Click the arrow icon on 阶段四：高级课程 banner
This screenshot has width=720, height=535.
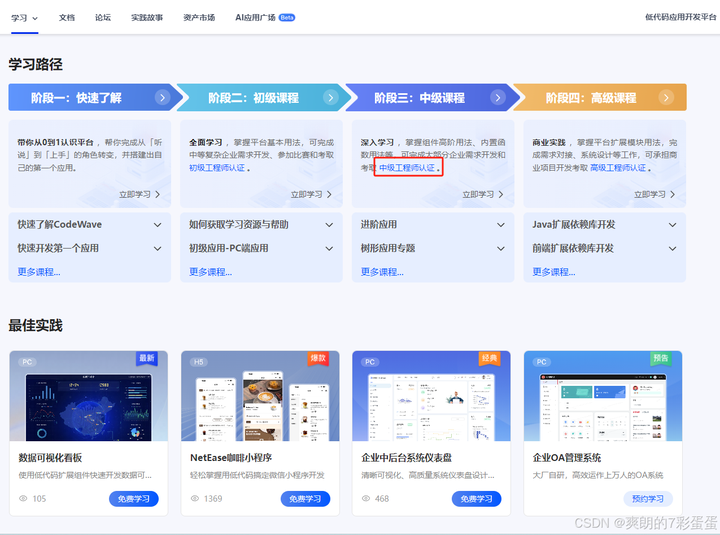coord(666,97)
